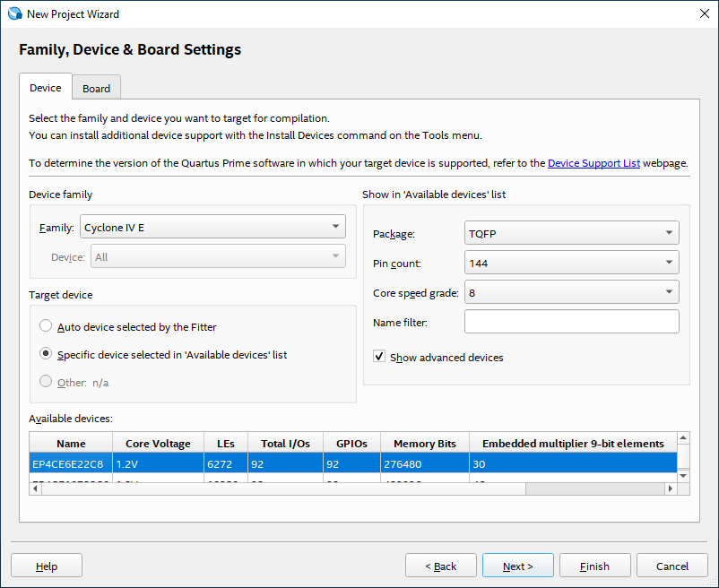This screenshot has height=588, width=719.
Task: Select the EP4CE6E22C8 device row
Action: [x=71, y=464]
